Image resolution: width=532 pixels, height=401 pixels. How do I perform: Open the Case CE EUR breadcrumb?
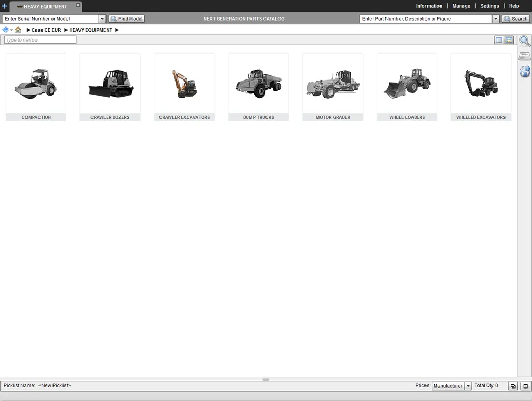(x=46, y=30)
